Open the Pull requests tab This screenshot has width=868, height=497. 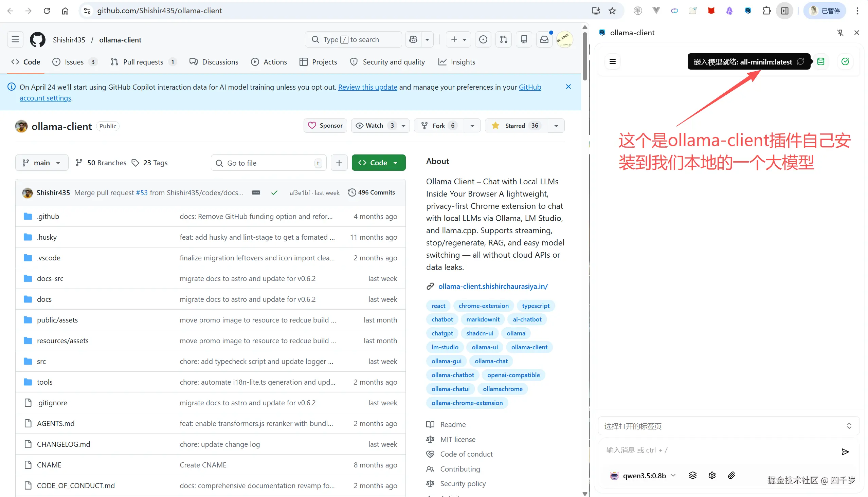(x=143, y=62)
